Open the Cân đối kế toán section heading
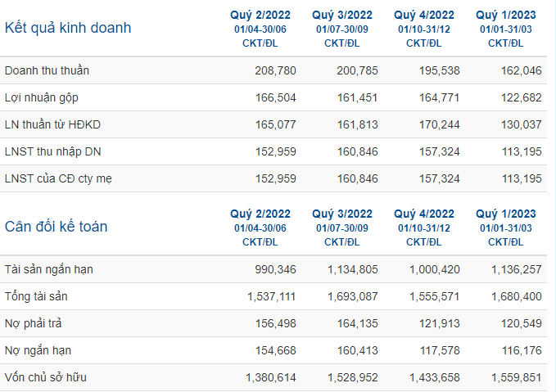 (x=56, y=227)
